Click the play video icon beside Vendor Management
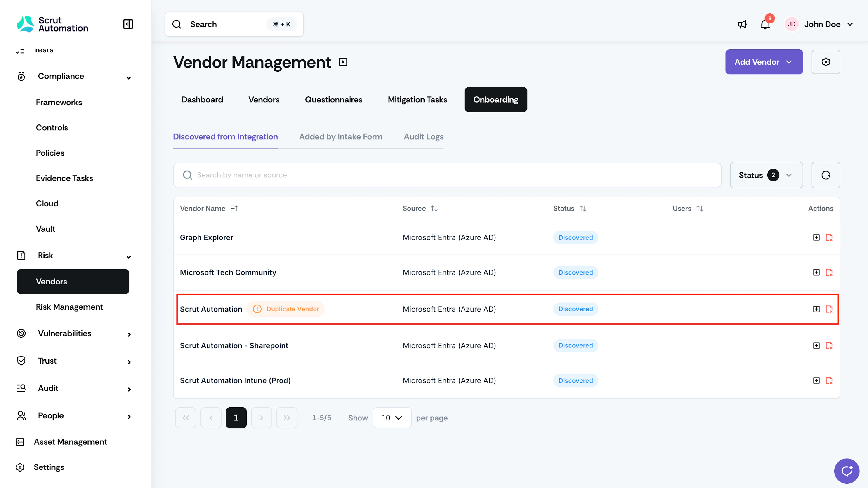The height and width of the screenshot is (488, 868). (x=343, y=62)
